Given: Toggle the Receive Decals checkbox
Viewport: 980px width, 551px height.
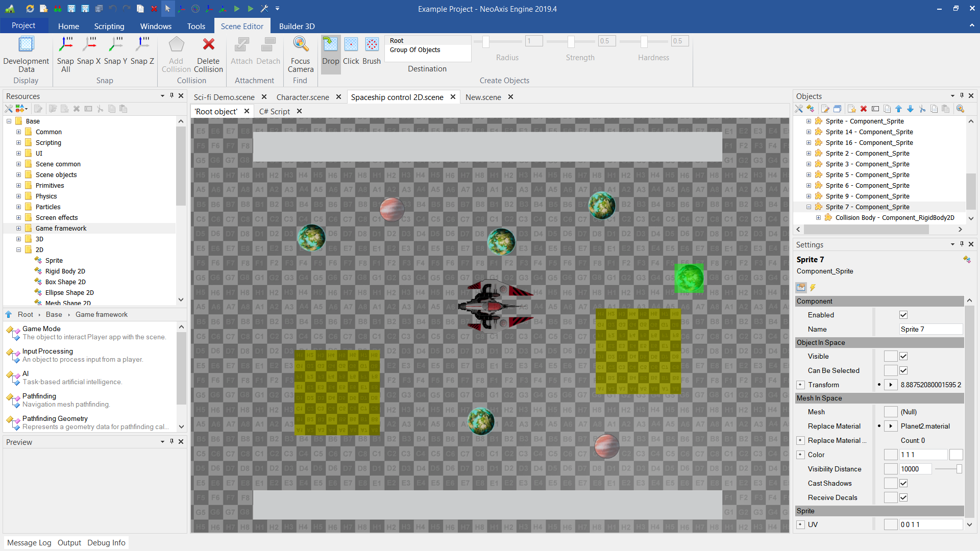Looking at the screenshot, I should (x=903, y=497).
